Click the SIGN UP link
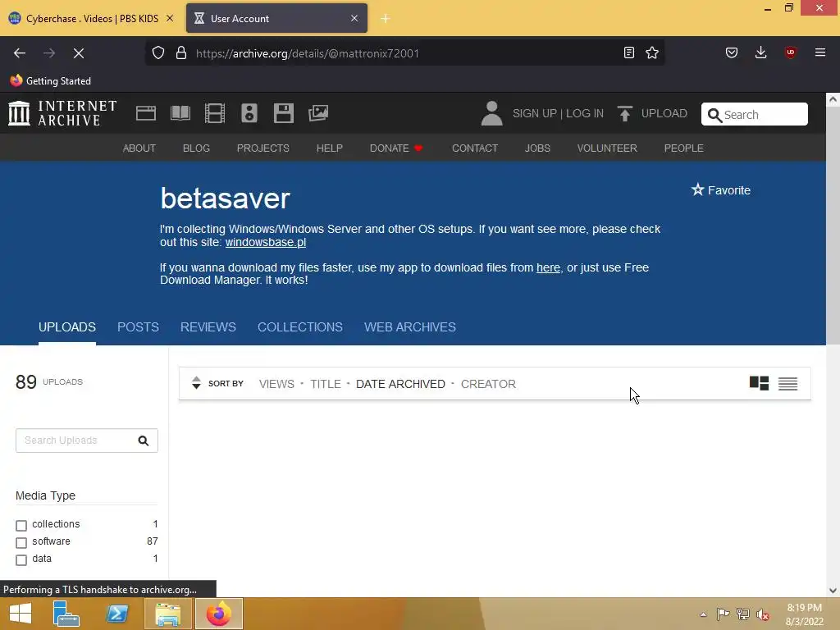Viewport: 840px width, 630px height. pyautogui.click(x=535, y=113)
